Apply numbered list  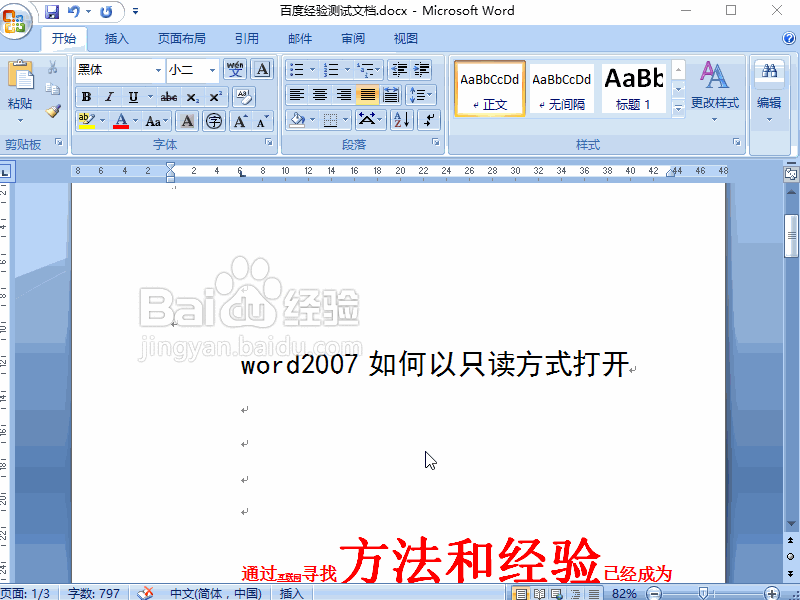coord(331,69)
